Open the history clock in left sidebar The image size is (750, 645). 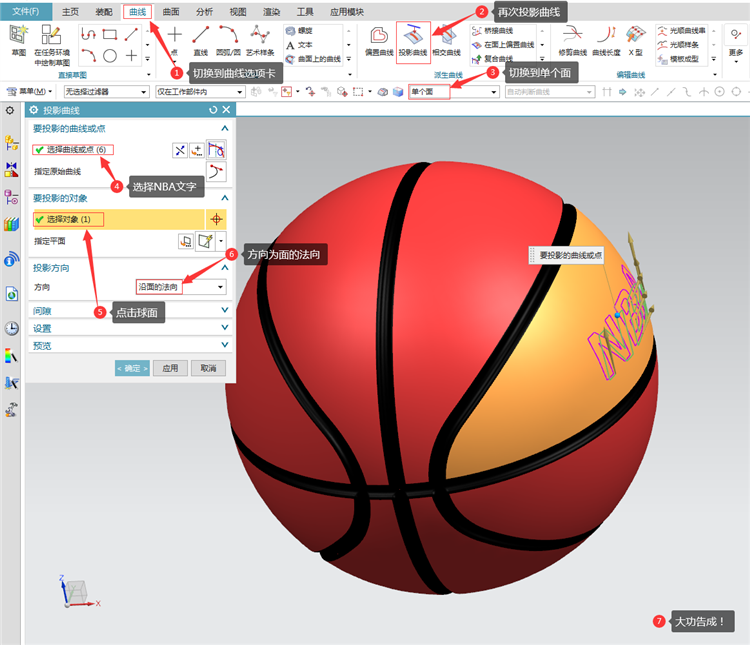[x=11, y=328]
